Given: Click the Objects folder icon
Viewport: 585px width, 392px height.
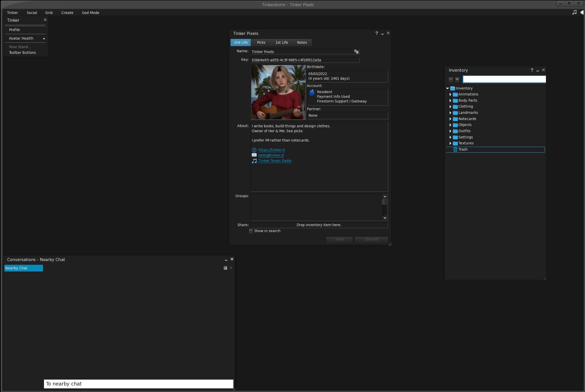Looking at the screenshot, I should tap(455, 125).
